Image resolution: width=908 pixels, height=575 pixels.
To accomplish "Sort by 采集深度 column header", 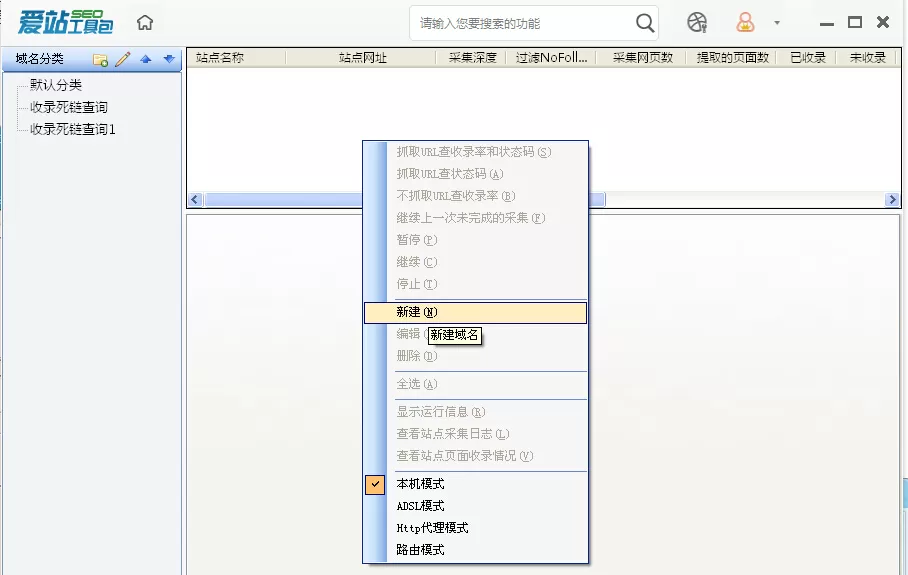I will coord(471,58).
